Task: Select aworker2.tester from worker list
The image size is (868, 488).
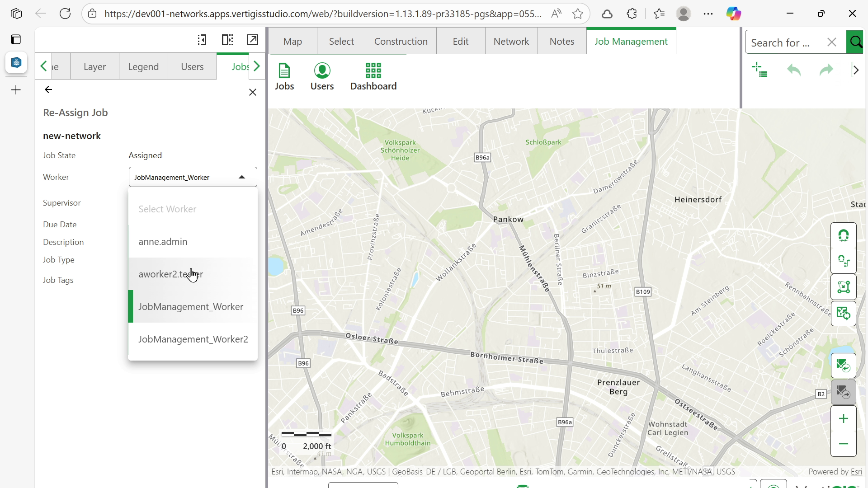Action: click(x=170, y=274)
